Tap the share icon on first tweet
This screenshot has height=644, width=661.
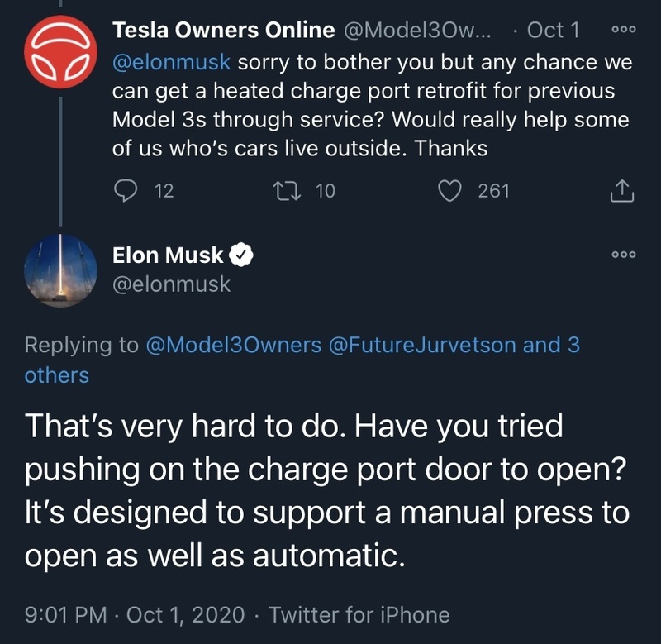pos(621,192)
